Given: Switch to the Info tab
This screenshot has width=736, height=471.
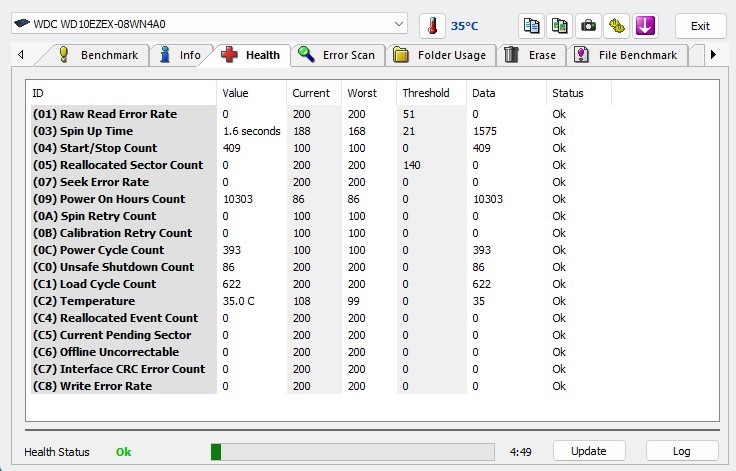Looking at the screenshot, I should pos(179,55).
